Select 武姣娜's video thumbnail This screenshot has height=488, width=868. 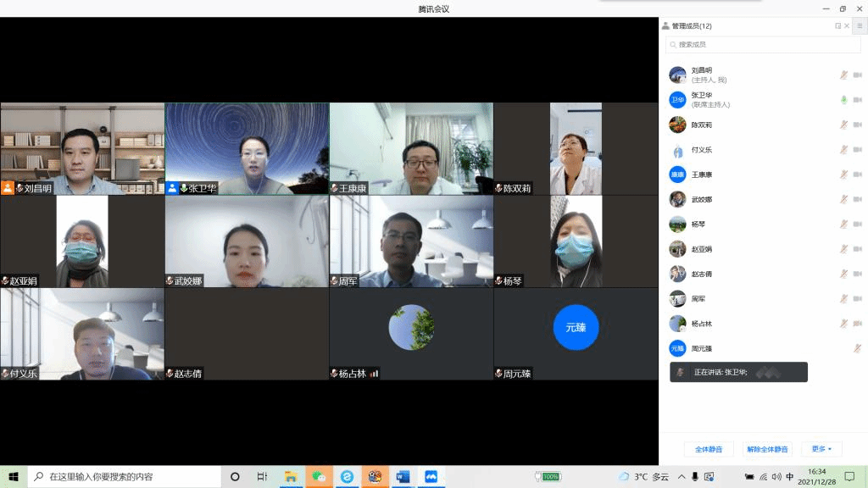(246, 241)
